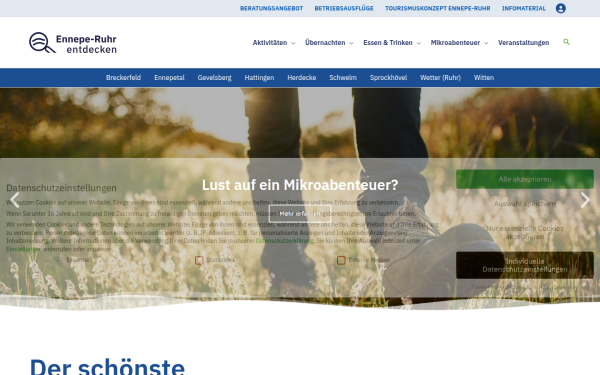Click the Datenschutzeinstellungen heading
The height and width of the screenshot is (375, 600).
pos(61,188)
